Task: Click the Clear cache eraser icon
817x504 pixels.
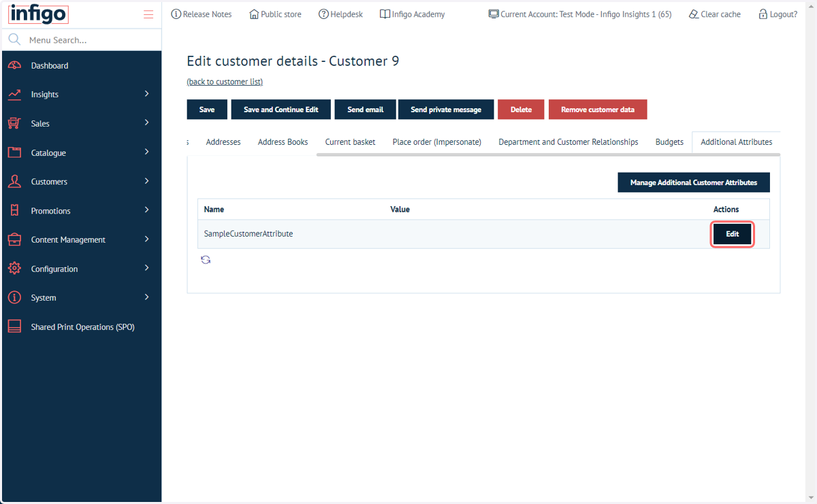Action: point(694,14)
